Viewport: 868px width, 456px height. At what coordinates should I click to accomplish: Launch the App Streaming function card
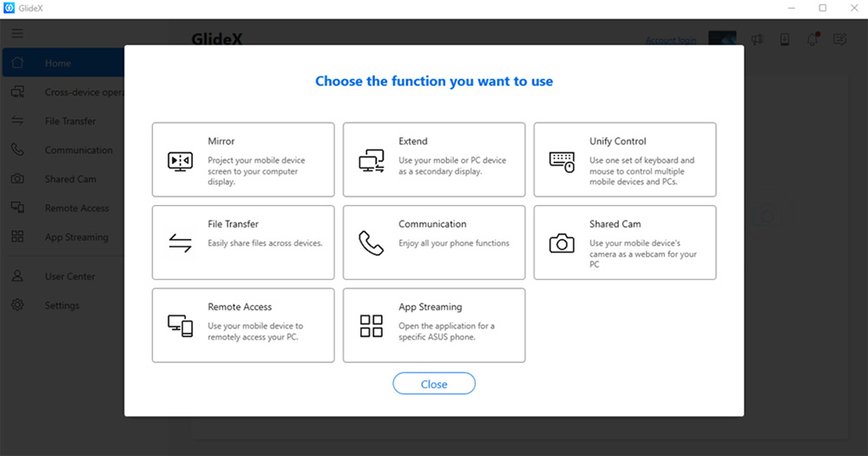pyautogui.click(x=434, y=325)
